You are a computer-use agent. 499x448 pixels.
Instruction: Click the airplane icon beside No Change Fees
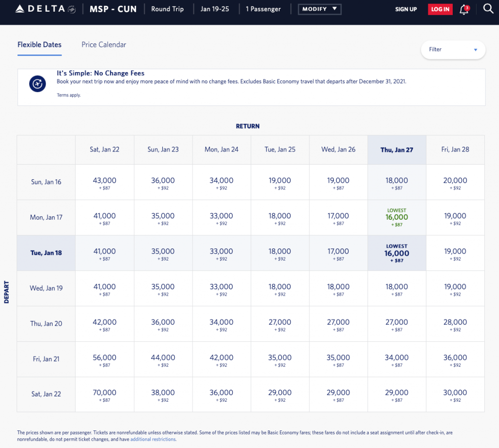[x=37, y=84]
